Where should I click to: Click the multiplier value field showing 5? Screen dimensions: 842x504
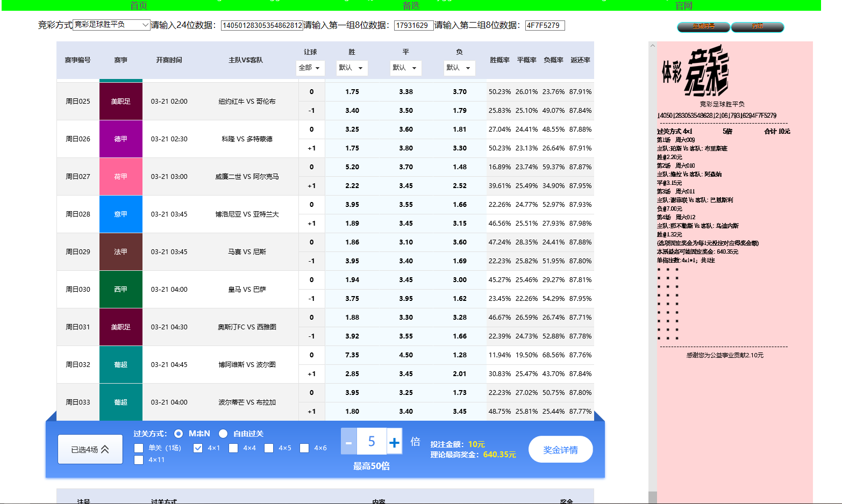click(372, 442)
